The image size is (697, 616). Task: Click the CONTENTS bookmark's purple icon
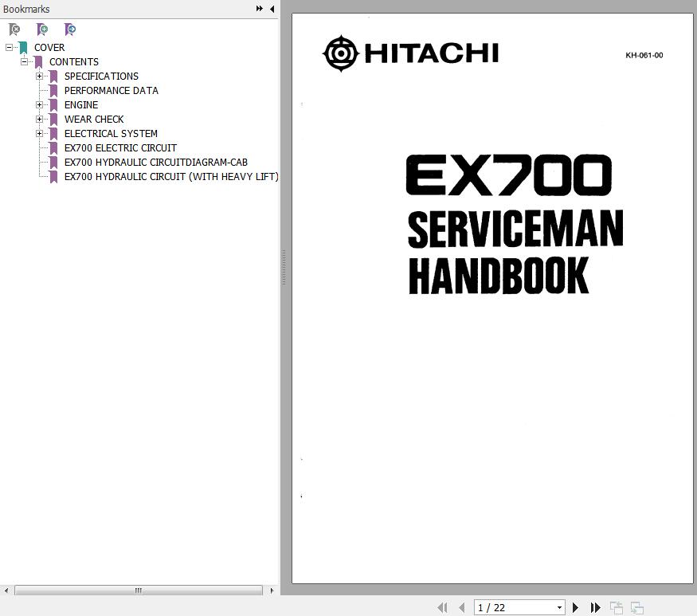(39, 62)
